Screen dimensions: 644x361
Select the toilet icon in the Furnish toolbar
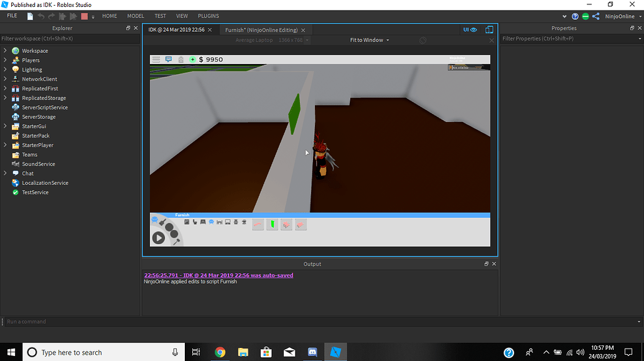(195, 222)
